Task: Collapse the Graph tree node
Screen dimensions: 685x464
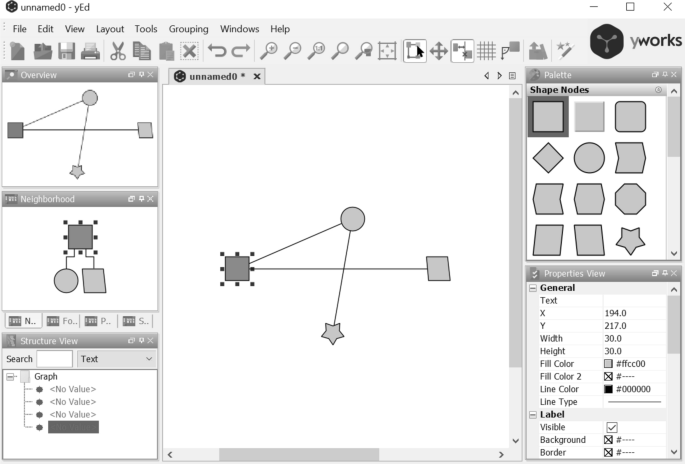Action: pos(10,377)
